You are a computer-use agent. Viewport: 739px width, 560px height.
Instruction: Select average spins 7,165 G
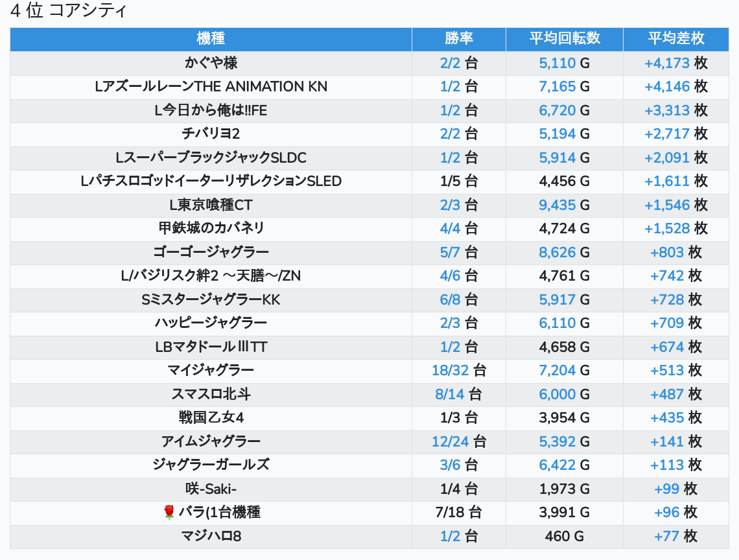tap(564, 87)
